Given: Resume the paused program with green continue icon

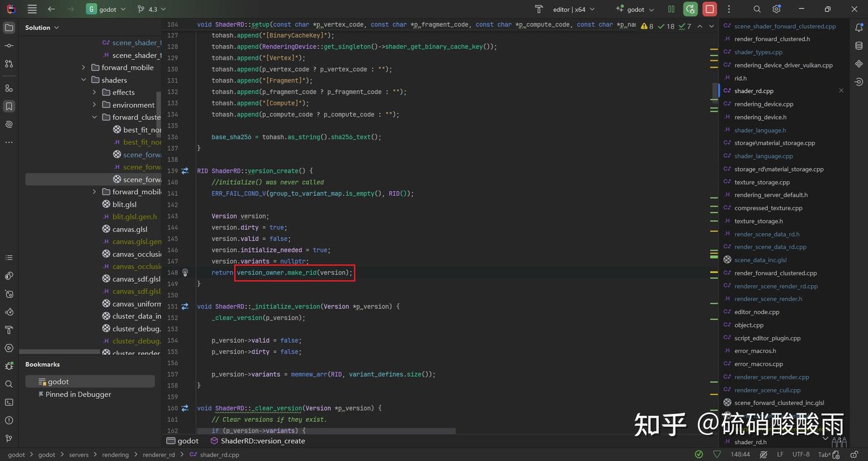Looking at the screenshot, I should 690,9.
